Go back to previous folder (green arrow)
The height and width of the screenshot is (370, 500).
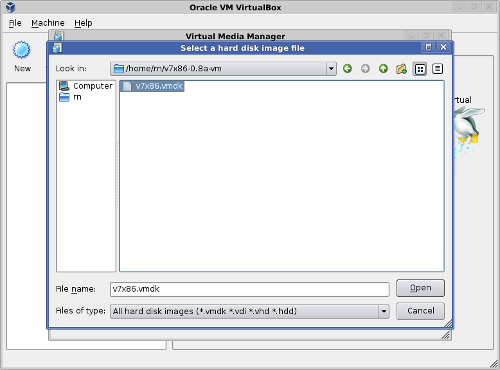click(x=347, y=69)
